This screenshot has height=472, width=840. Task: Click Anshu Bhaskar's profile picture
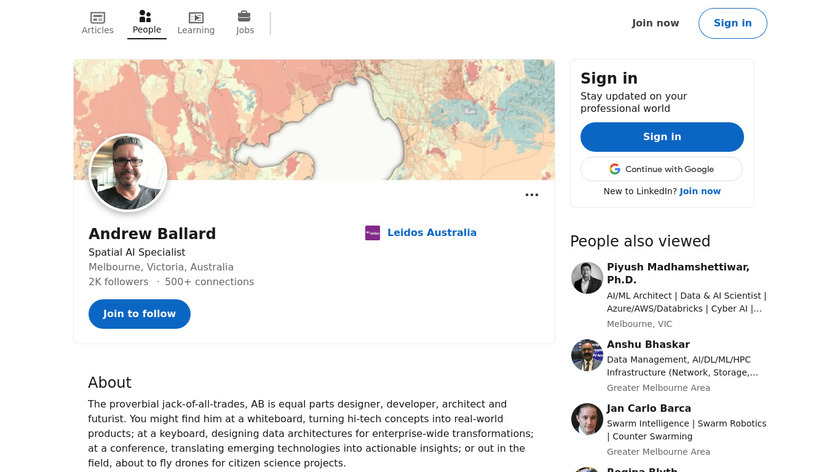point(587,355)
